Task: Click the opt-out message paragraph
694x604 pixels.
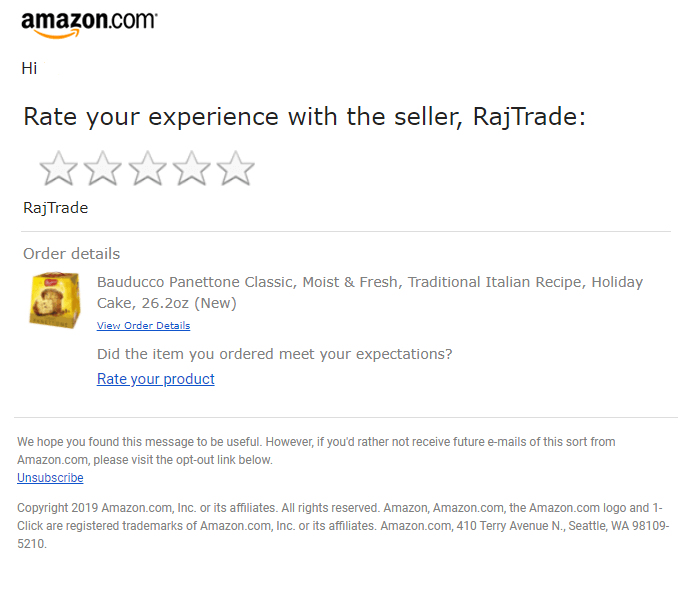Action: pyautogui.click(x=316, y=450)
